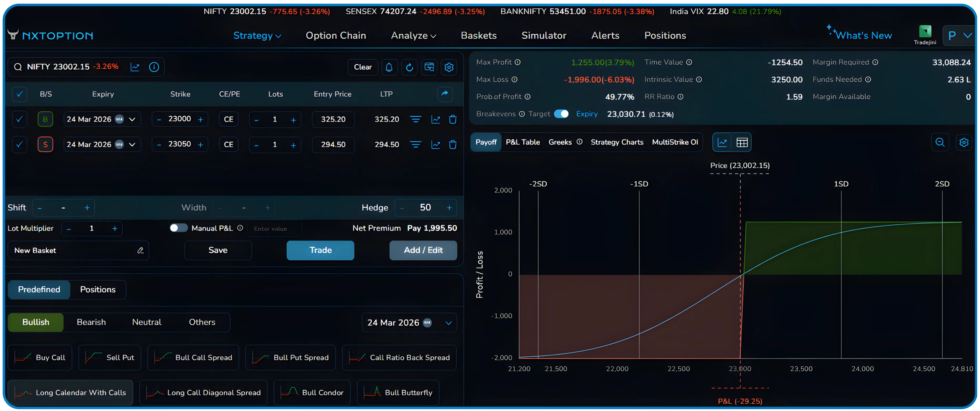Screen dimensions: 980x411
Task: Uncheck the 23000 CE leg checkbox
Action: 19,119
